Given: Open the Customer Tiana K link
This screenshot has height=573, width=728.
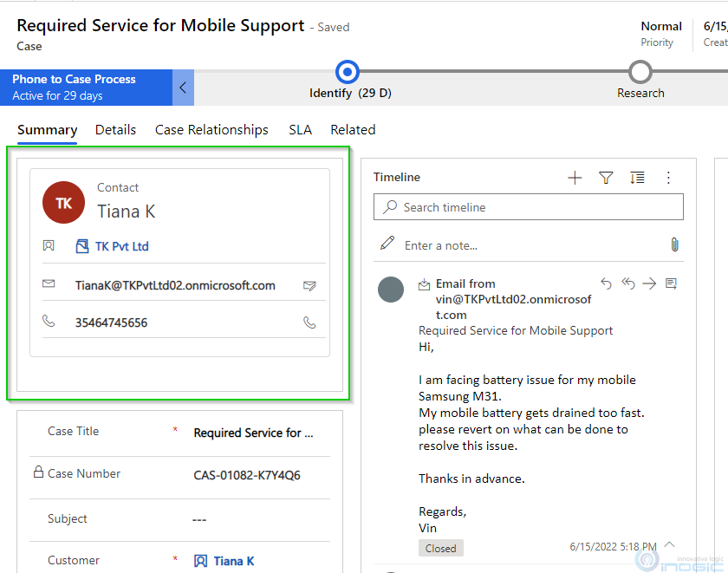Looking at the screenshot, I should pyautogui.click(x=234, y=561).
